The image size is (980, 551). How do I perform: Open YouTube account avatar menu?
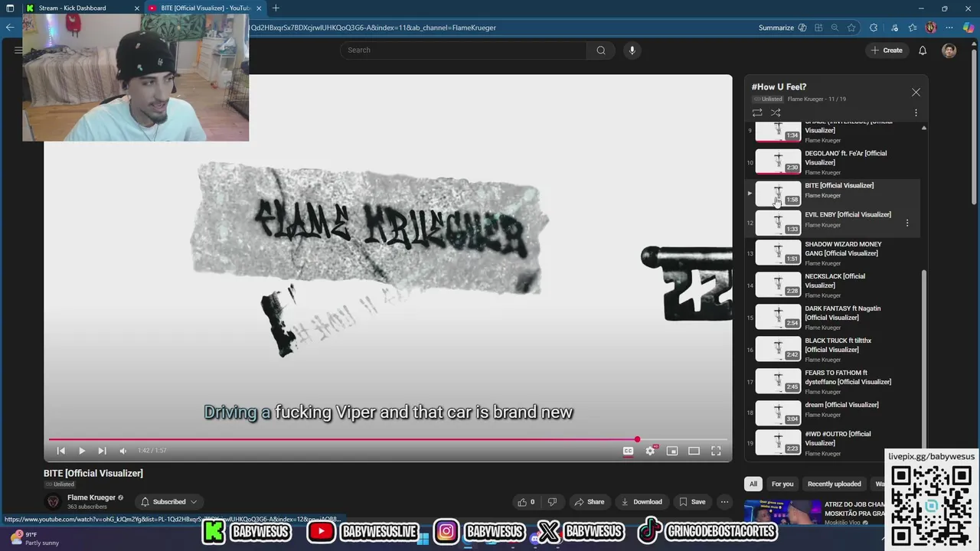(949, 51)
